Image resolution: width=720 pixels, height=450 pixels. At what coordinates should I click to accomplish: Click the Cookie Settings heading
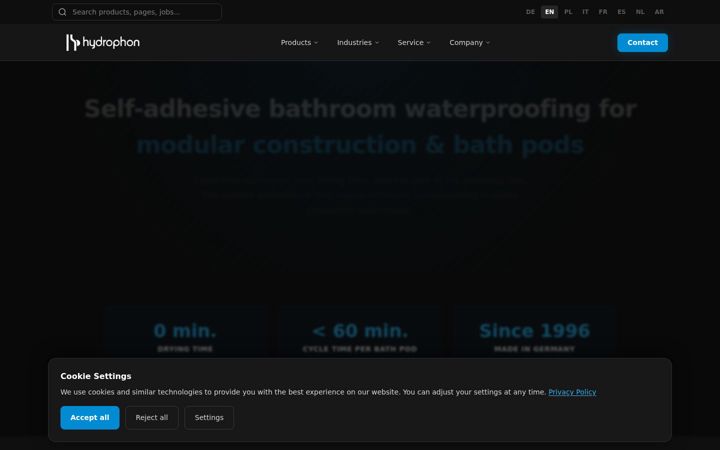(96, 376)
